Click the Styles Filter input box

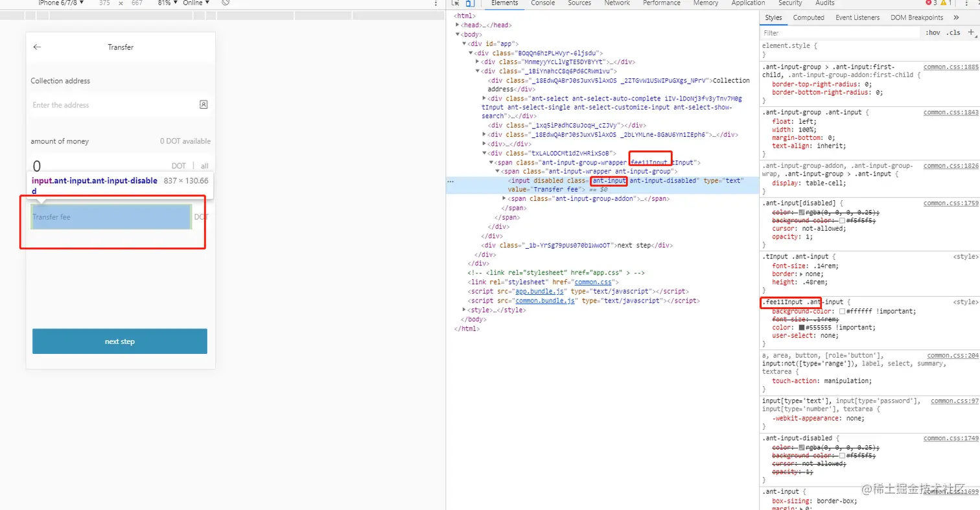(x=841, y=32)
